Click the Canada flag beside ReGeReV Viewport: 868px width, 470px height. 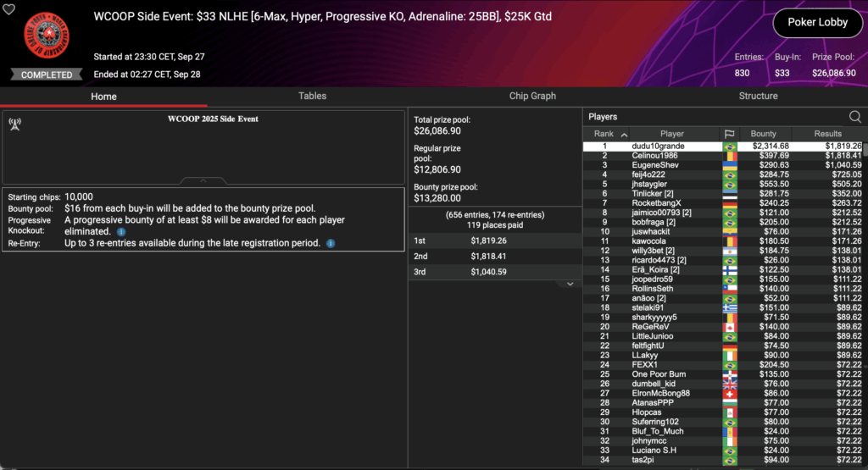pyautogui.click(x=729, y=327)
